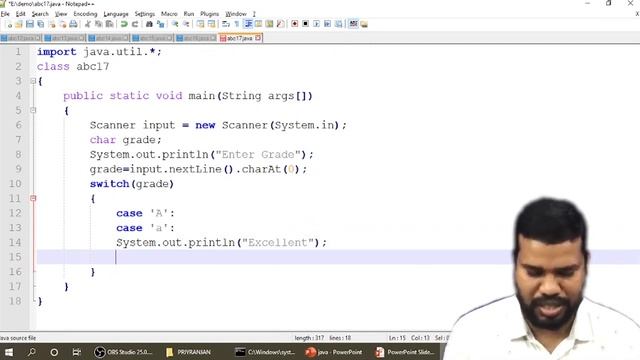Collapse the class fold at line 3
This screenshot has height=360, width=640.
(x=33, y=81)
